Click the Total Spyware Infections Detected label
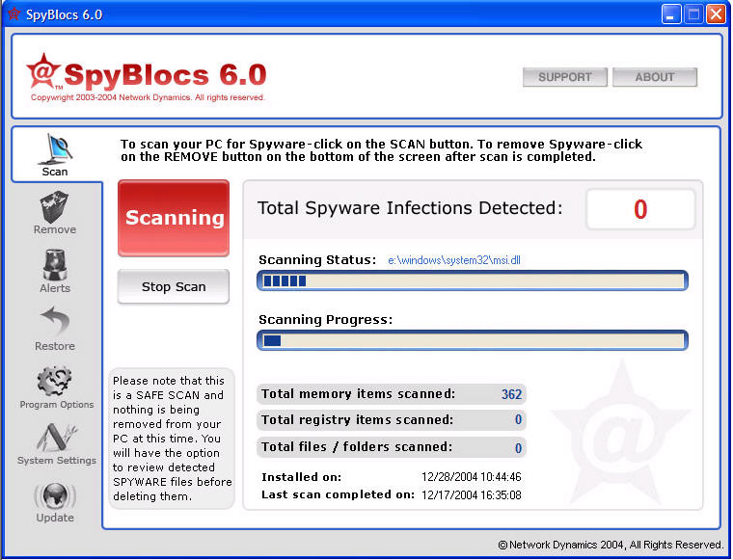 410,208
